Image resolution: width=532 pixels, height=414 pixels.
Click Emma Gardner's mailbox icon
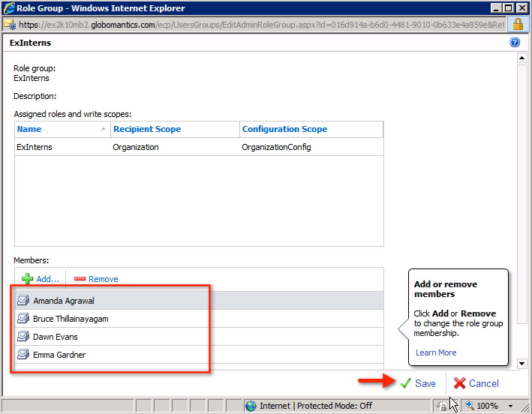pyautogui.click(x=23, y=354)
